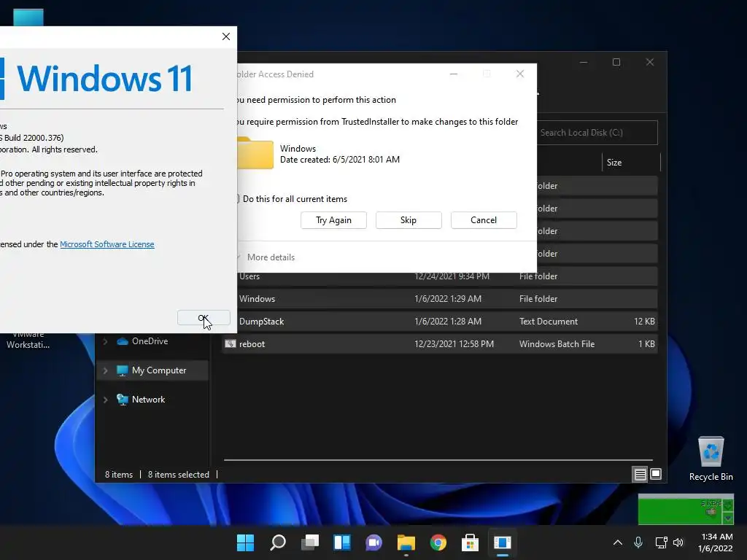Expand the My Computer tree node

[x=106, y=370]
